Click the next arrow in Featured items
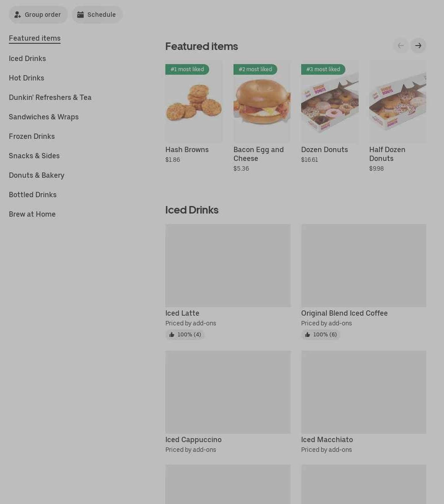444x504 pixels. [x=418, y=46]
